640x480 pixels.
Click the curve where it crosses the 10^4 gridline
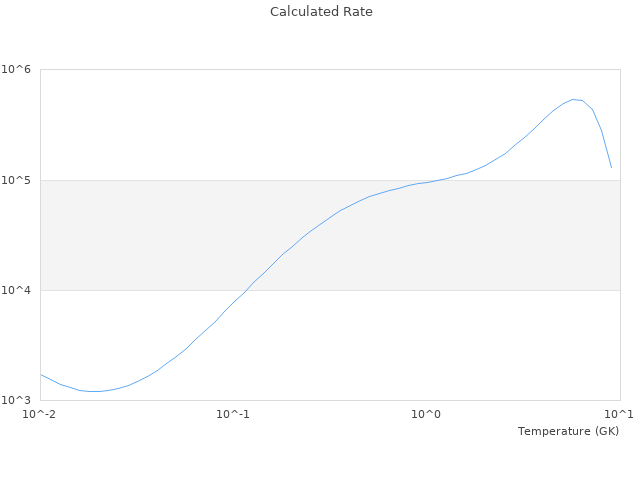click(247, 290)
